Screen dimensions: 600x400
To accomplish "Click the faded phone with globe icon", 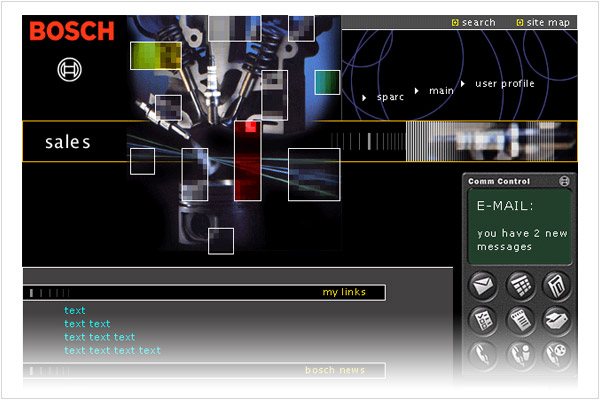I will point(557,354).
